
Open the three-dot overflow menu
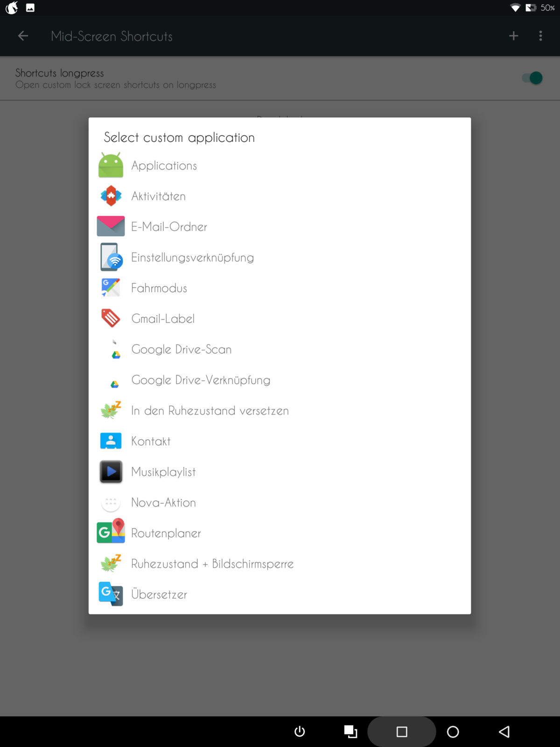[x=540, y=36]
